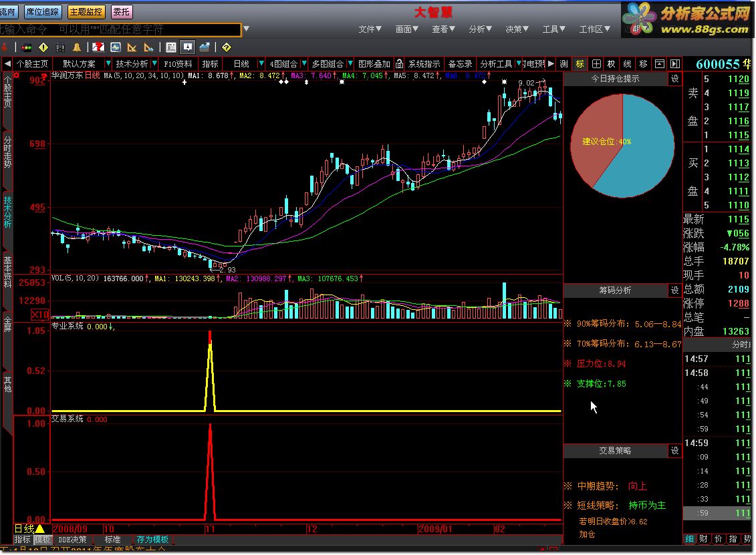The width and height of the screenshot is (756, 555).
Task: Click the yellow diamond warning icon
Action: (x=43, y=47)
